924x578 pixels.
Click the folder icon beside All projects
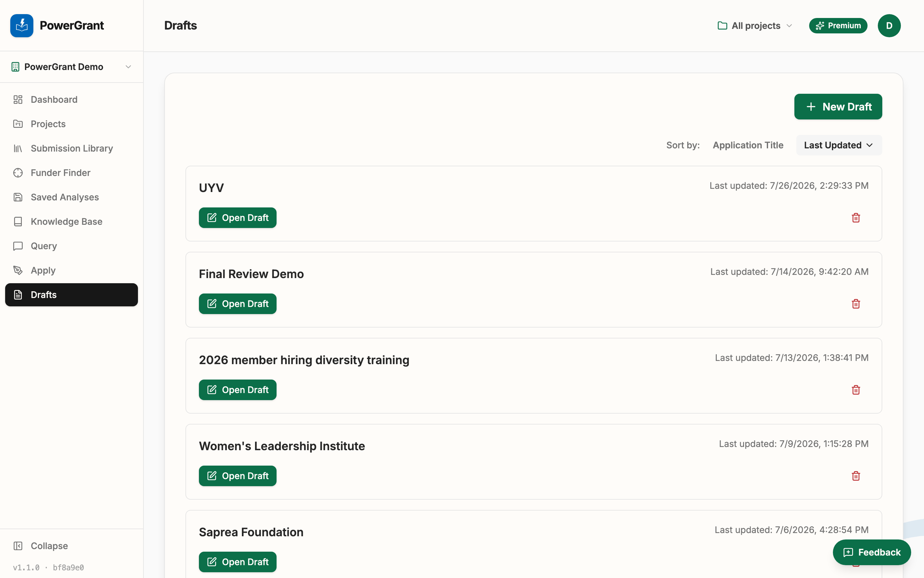point(722,26)
